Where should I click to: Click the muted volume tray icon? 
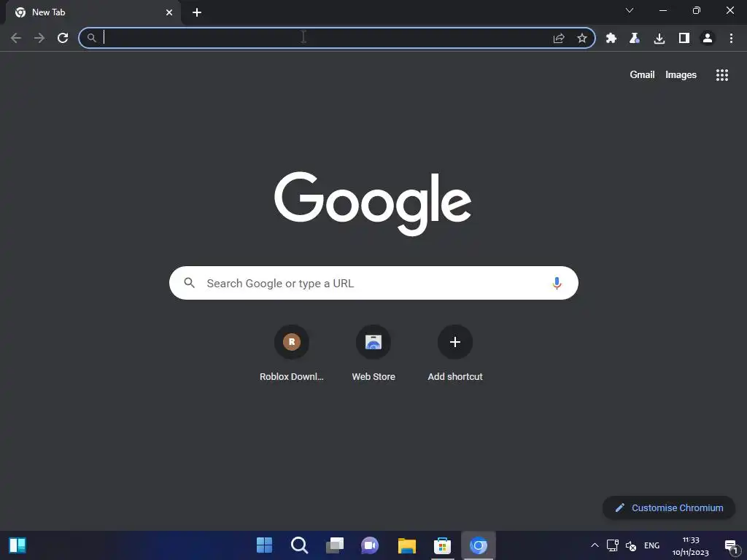tap(631, 545)
